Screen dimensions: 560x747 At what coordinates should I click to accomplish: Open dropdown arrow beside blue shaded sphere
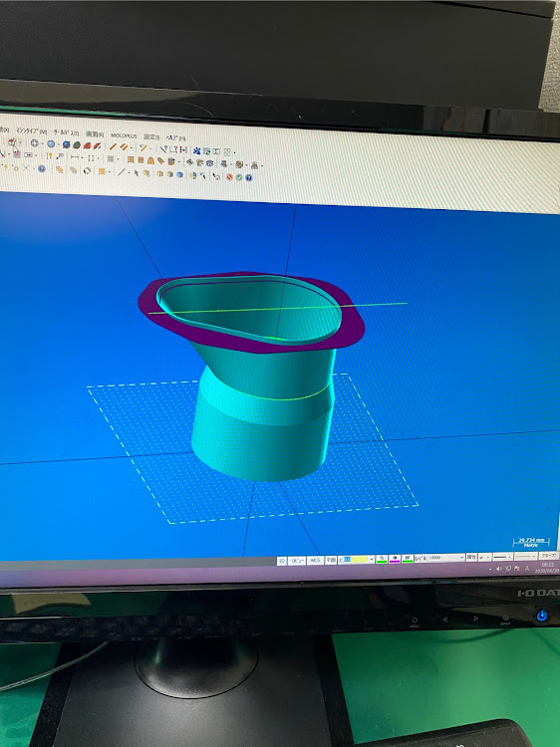tap(59, 143)
